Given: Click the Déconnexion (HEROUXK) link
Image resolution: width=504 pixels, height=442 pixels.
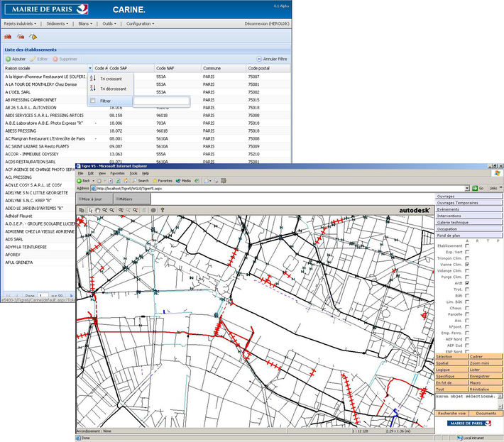Looking at the screenshot, I should coord(267,24).
